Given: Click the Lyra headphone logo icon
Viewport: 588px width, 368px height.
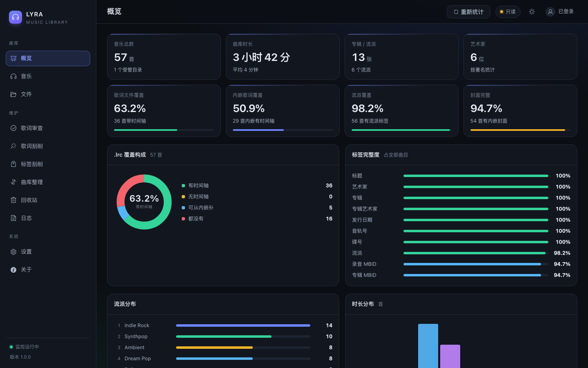Looking at the screenshot, I should click(16, 17).
